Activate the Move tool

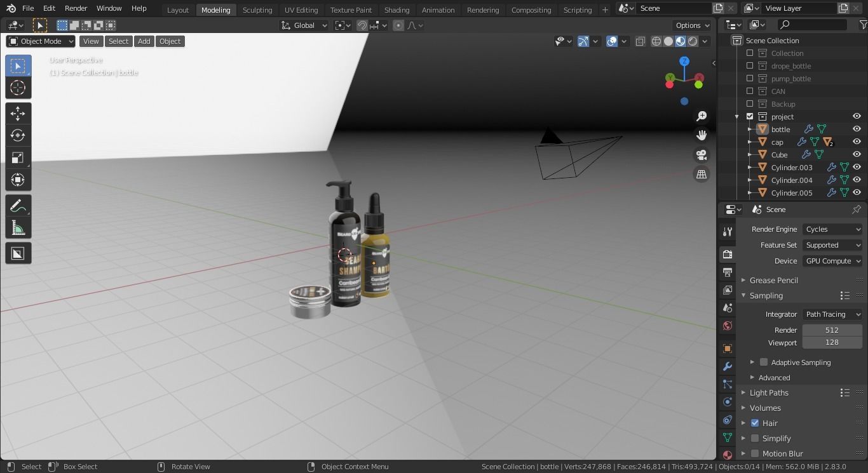coord(18,113)
